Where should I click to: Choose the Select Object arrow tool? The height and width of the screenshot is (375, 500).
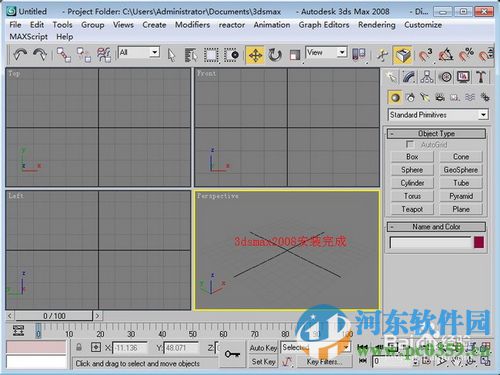pyautogui.click(x=171, y=55)
